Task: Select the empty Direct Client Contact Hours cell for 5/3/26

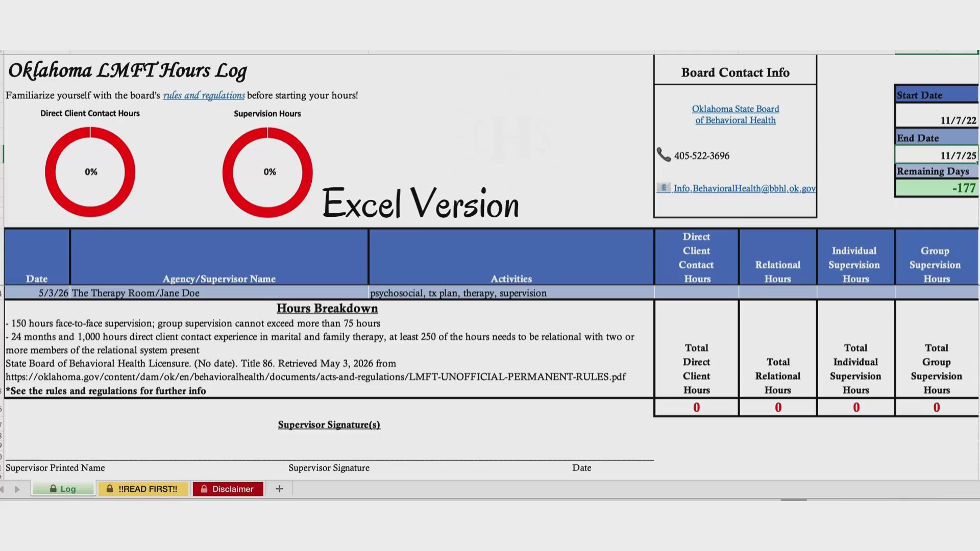Action: tap(697, 293)
